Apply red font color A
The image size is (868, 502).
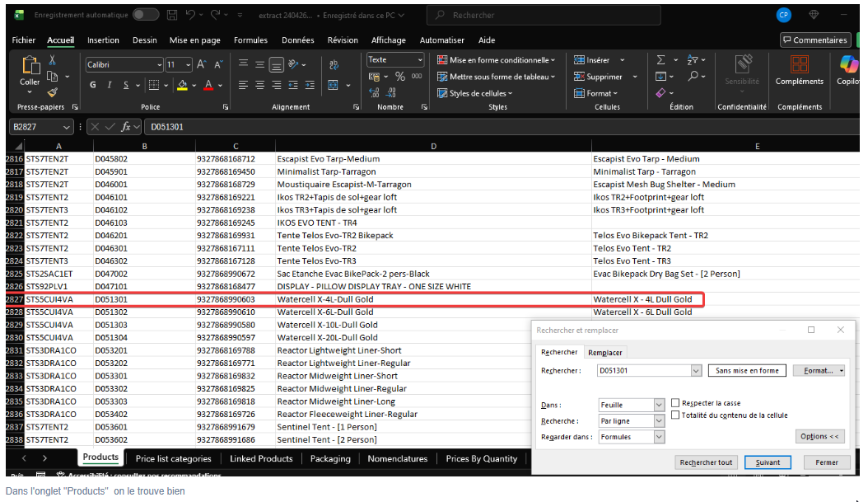[x=208, y=85]
